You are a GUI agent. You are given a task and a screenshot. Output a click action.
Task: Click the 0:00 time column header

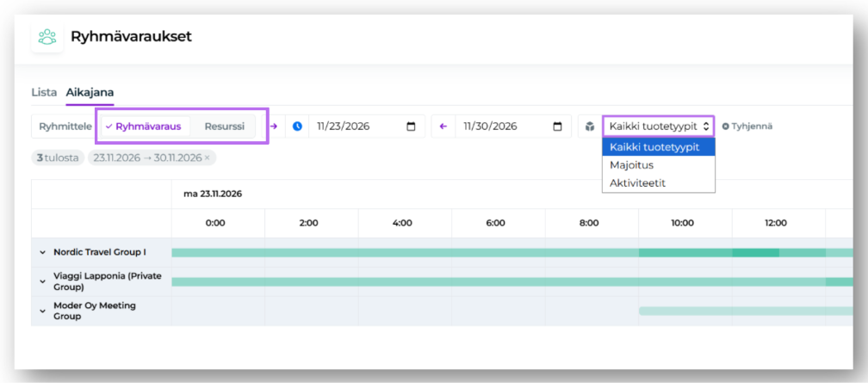[x=215, y=223]
